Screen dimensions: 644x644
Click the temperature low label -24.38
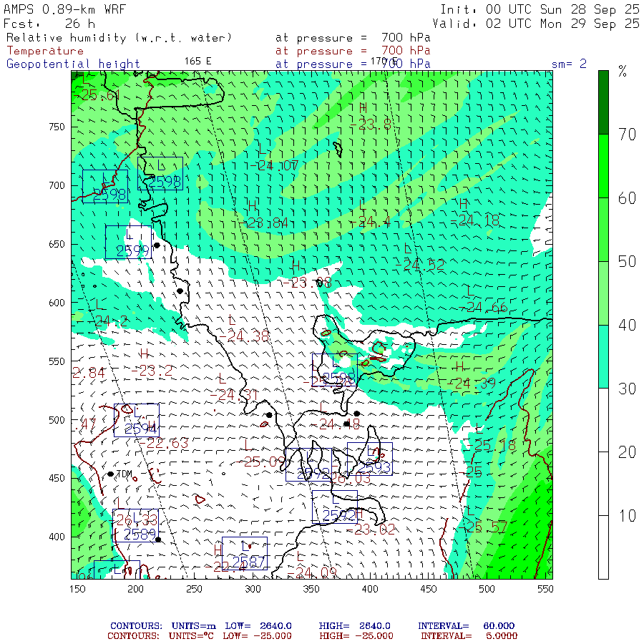[244, 336]
